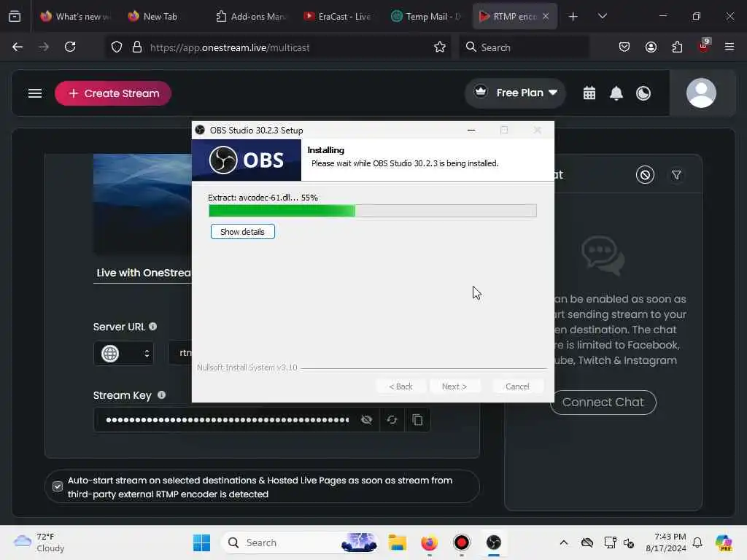Click Cancel in OBS Studio Setup
The image size is (747, 560).
click(x=517, y=386)
